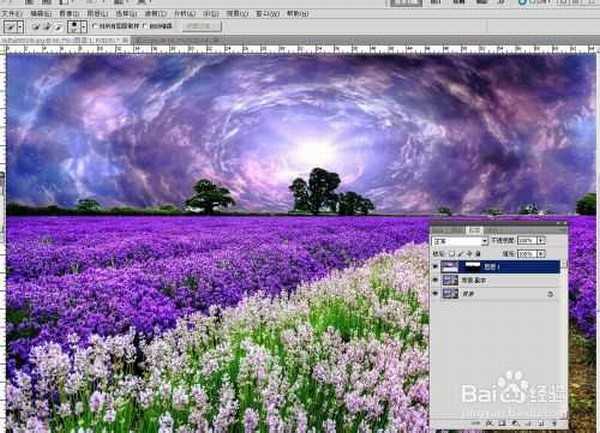Click the Lock Position icon in Layers panel
The image size is (600, 433).
click(x=470, y=254)
